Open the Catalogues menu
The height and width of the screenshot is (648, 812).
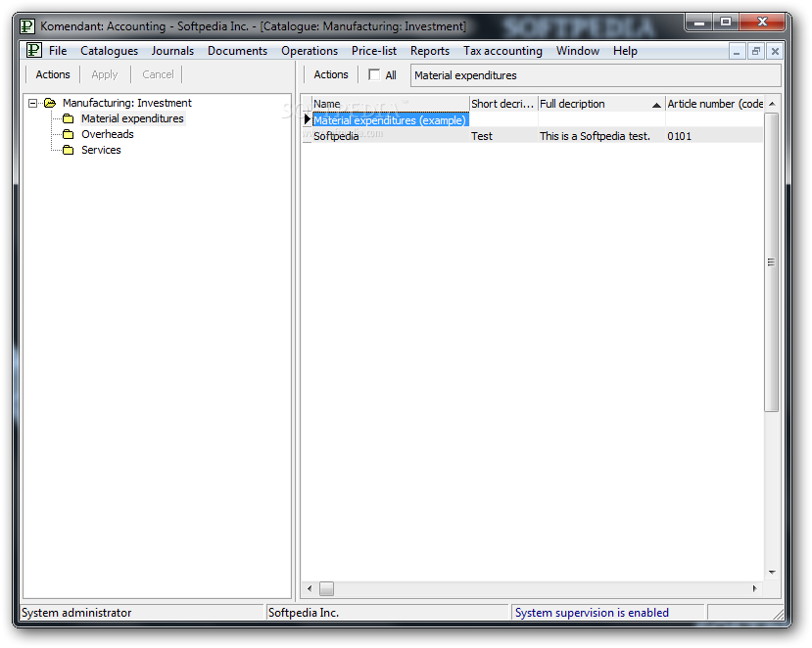click(x=109, y=51)
